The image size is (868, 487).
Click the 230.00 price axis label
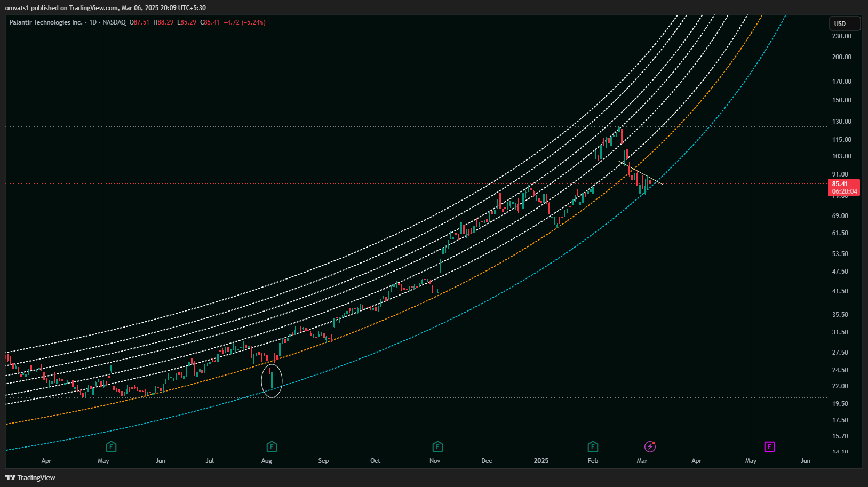coord(842,36)
